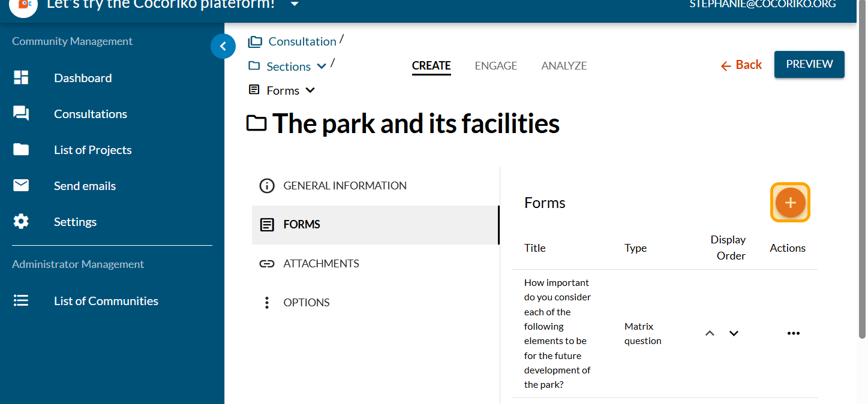Click the Settings gear icon

click(x=21, y=222)
